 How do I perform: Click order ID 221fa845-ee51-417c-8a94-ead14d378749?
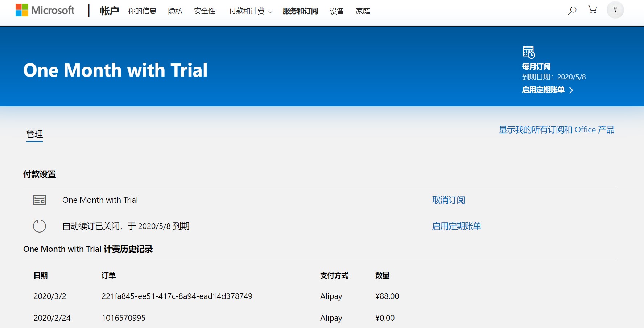pyautogui.click(x=177, y=296)
